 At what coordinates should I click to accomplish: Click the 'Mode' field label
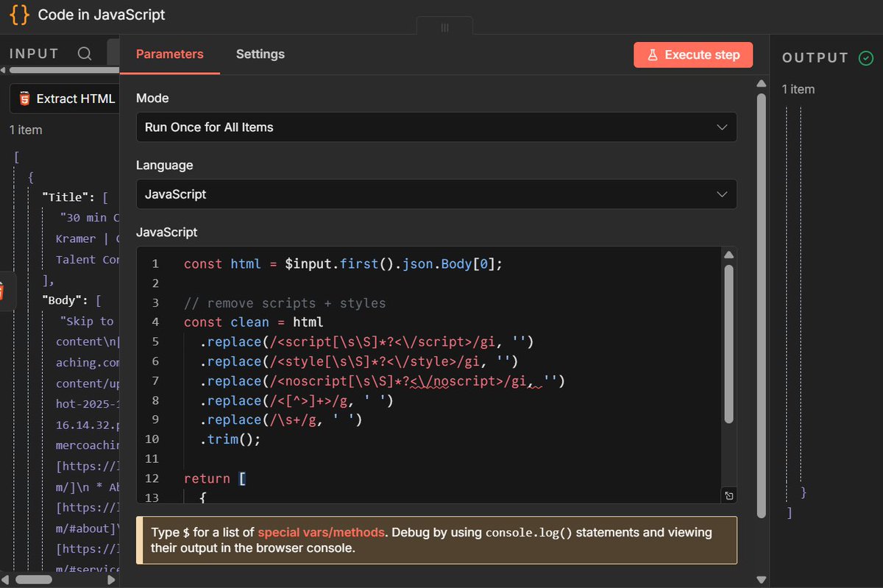pos(152,98)
